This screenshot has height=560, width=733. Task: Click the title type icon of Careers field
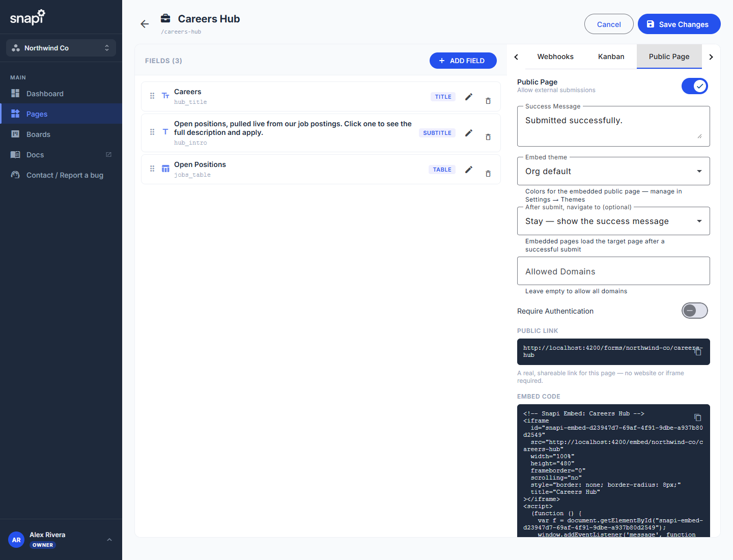click(x=165, y=96)
